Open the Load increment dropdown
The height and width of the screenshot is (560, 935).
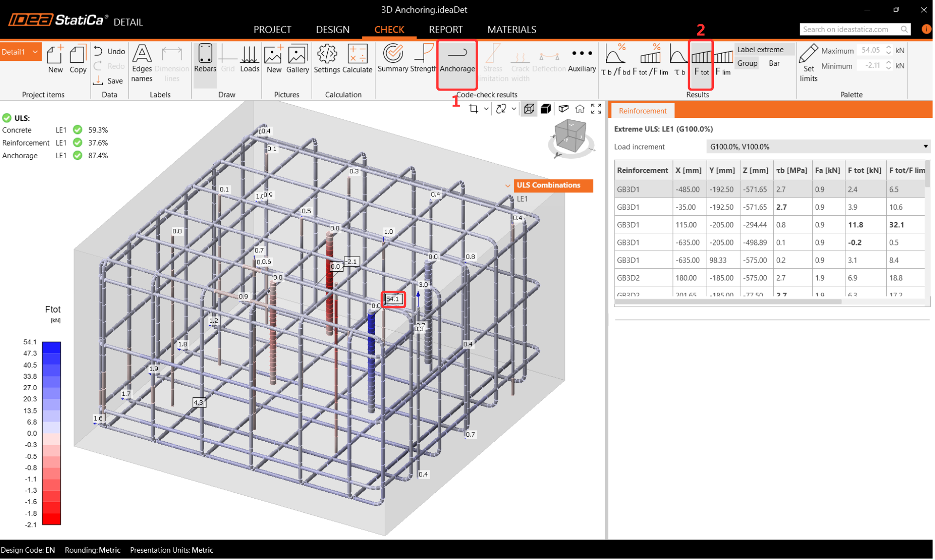818,147
